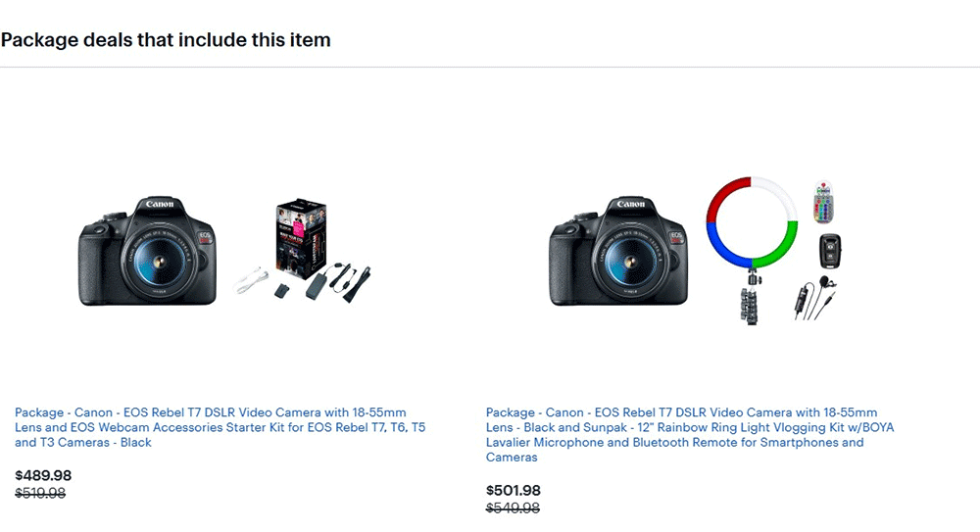Click the Canon camera image in second package
Image resolution: width=980 pixels, height=532 pixels.
pyautogui.click(x=617, y=250)
